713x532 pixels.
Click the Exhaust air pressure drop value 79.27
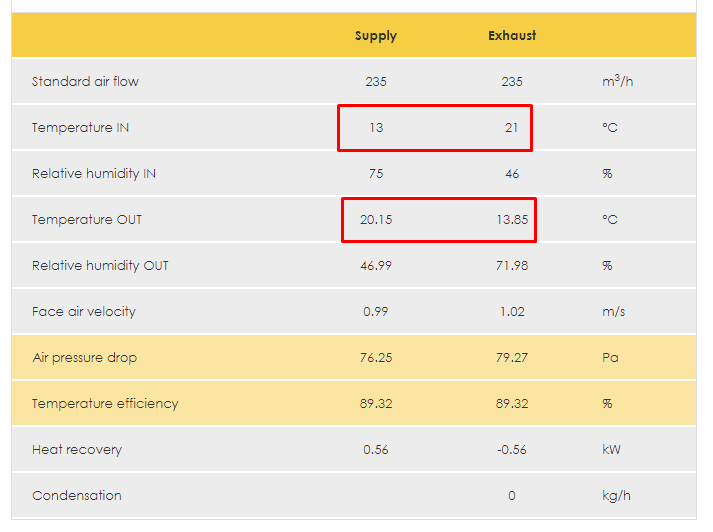point(512,358)
